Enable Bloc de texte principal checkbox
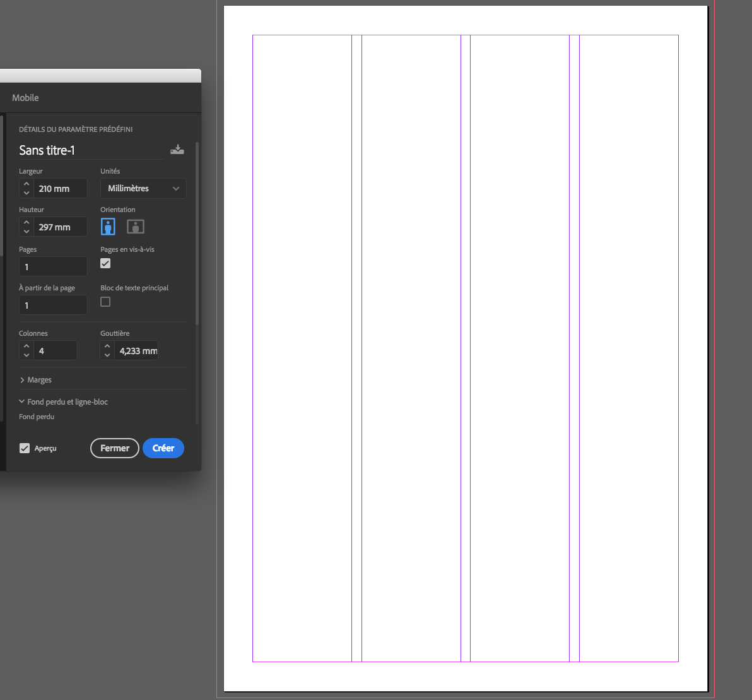752x700 pixels. 105,302
